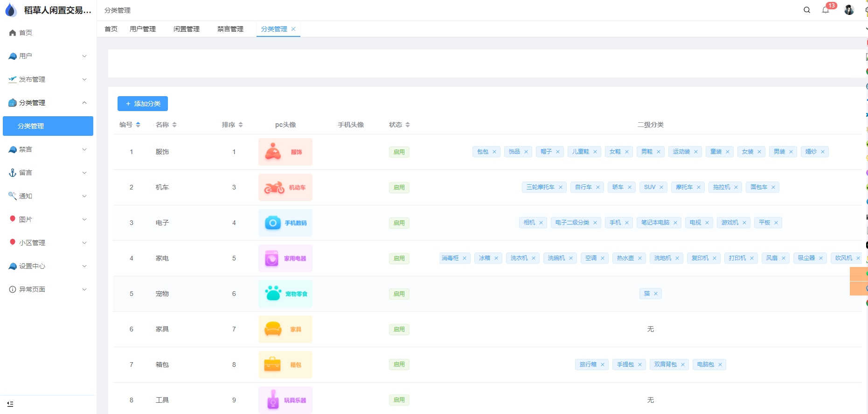Click 启用 status tag for 服饰

point(399,152)
